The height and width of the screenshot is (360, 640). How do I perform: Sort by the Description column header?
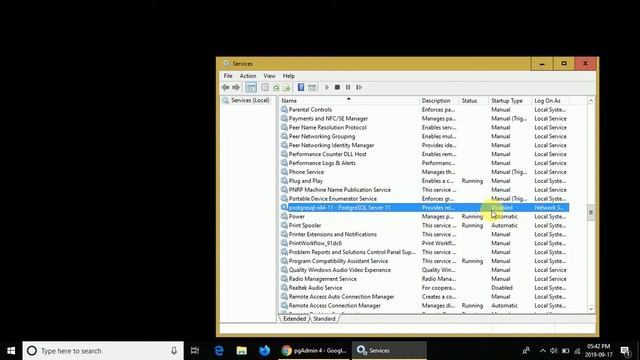[x=439, y=100]
